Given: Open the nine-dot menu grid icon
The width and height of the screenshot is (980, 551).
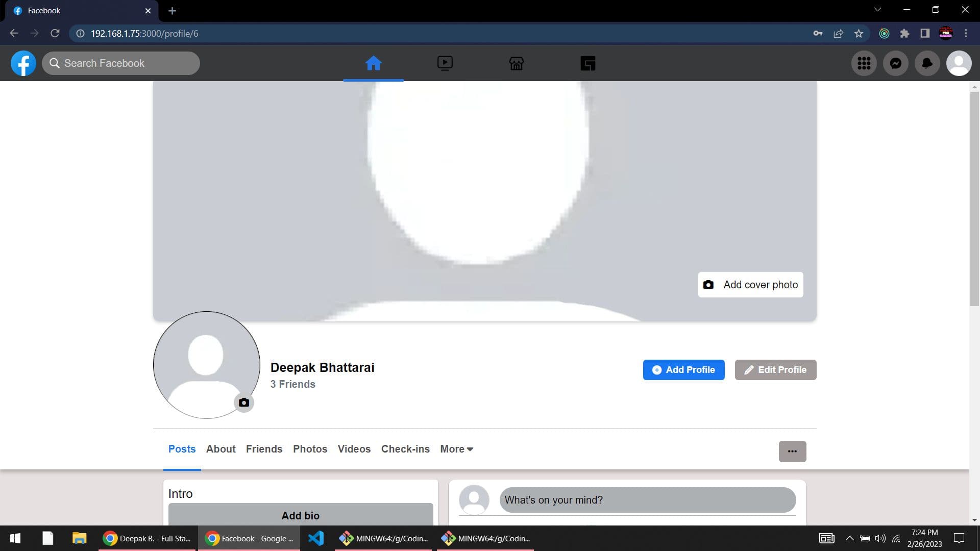Looking at the screenshot, I should click(864, 63).
